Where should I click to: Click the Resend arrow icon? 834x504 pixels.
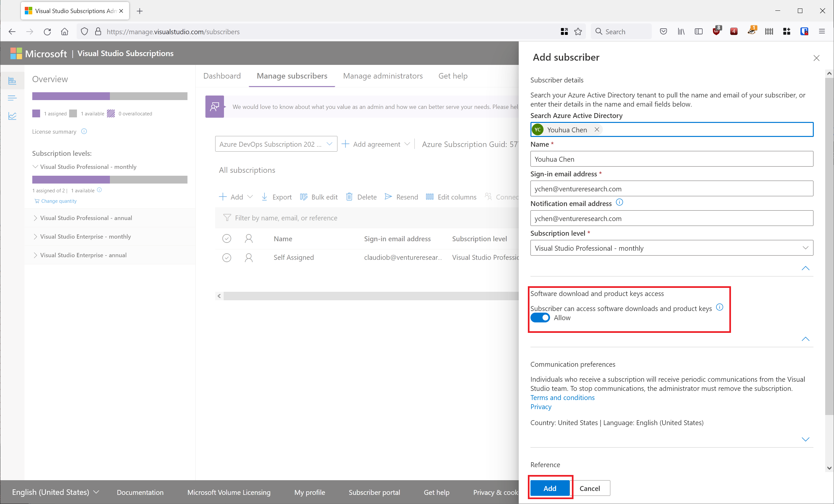coord(388,197)
